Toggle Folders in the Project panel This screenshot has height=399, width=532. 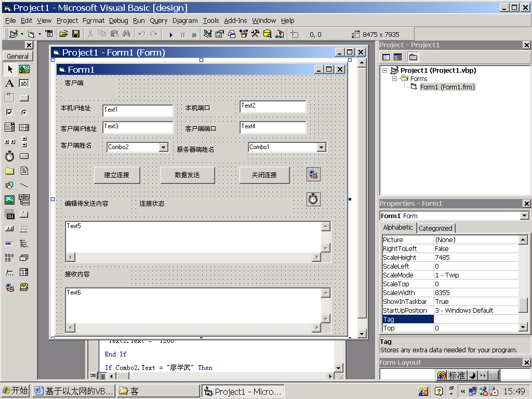413,57
